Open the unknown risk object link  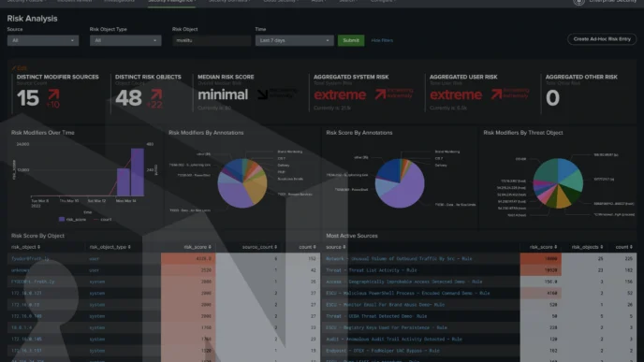coord(21,270)
